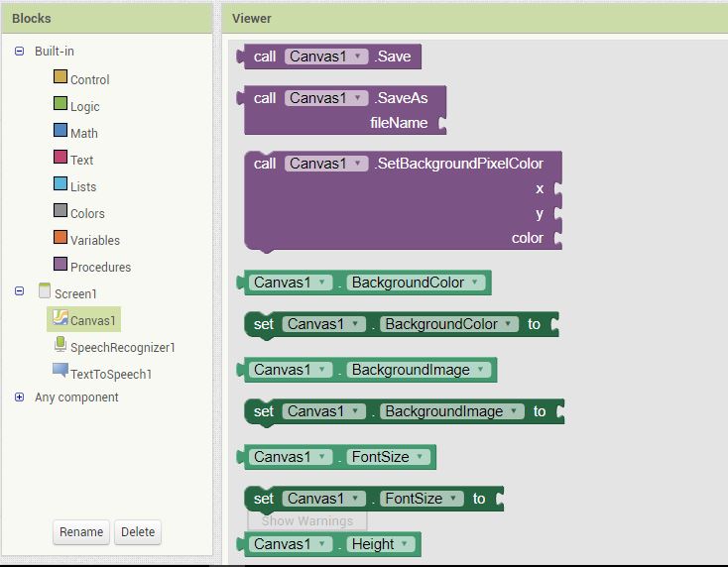Expand the Any component node

pyautogui.click(x=19, y=397)
